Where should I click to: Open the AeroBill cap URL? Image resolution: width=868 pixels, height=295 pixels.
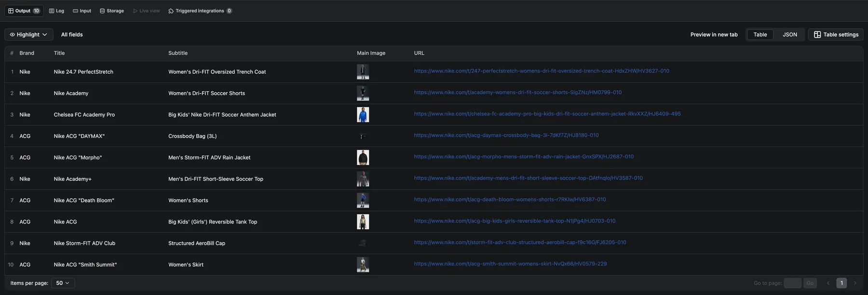point(520,242)
